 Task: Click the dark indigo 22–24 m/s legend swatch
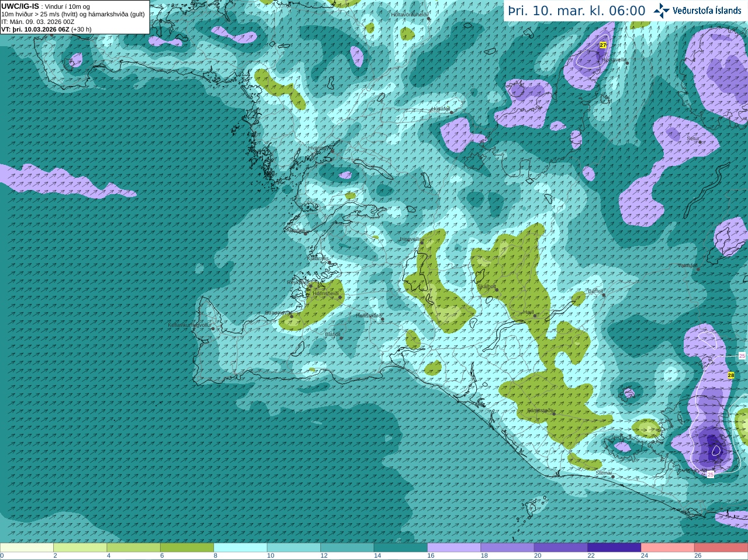(x=614, y=548)
